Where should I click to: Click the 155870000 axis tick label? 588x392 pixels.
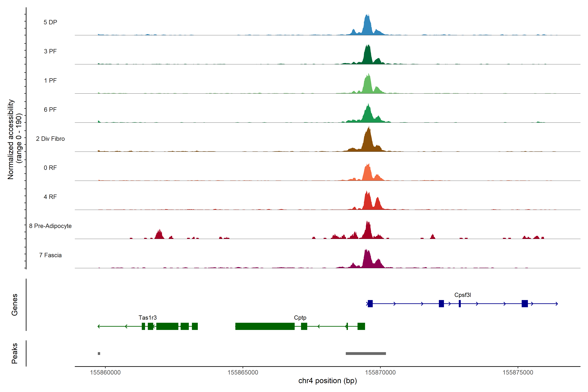pyautogui.click(x=380, y=373)
